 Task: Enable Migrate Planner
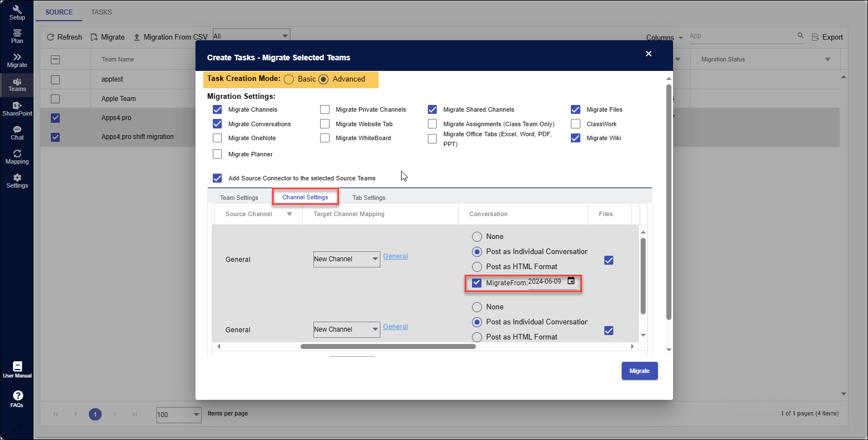[x=217, y=154]
